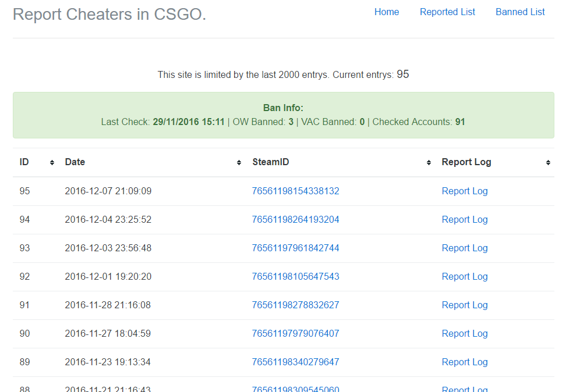The height and width of the screenshot is (392, 580).
Task: Click the Report Cheaters in CSGO title
Action: tap(109, 14)
